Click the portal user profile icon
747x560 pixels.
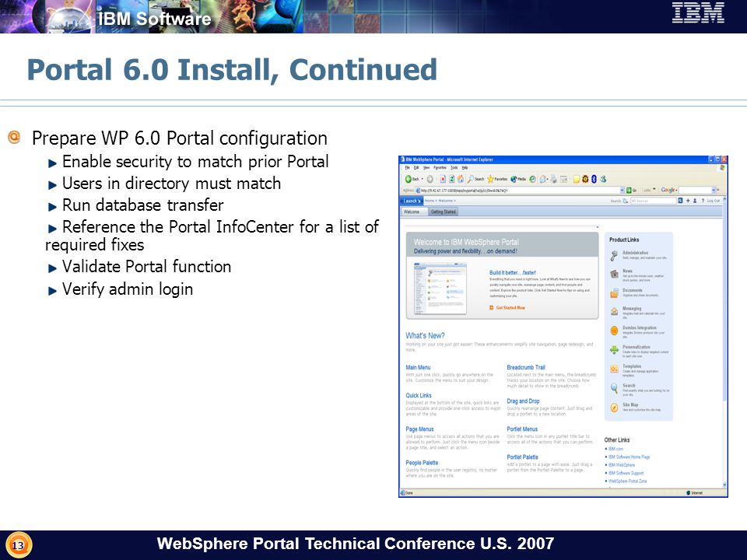695,201
